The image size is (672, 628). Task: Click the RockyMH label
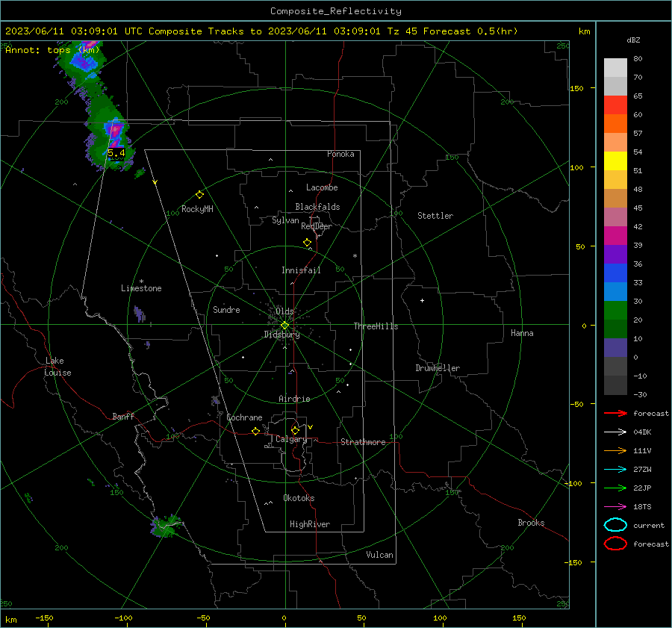(x=197, y=209)
